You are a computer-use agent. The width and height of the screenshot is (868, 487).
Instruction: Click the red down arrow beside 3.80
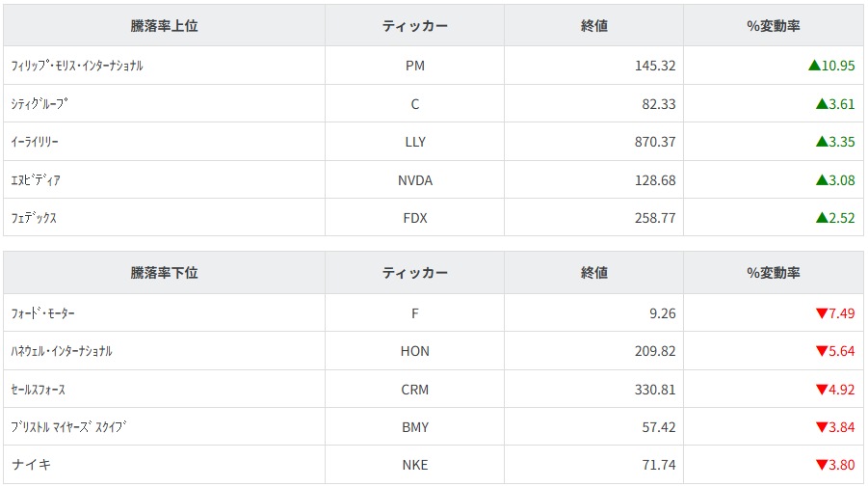(822, 465)
